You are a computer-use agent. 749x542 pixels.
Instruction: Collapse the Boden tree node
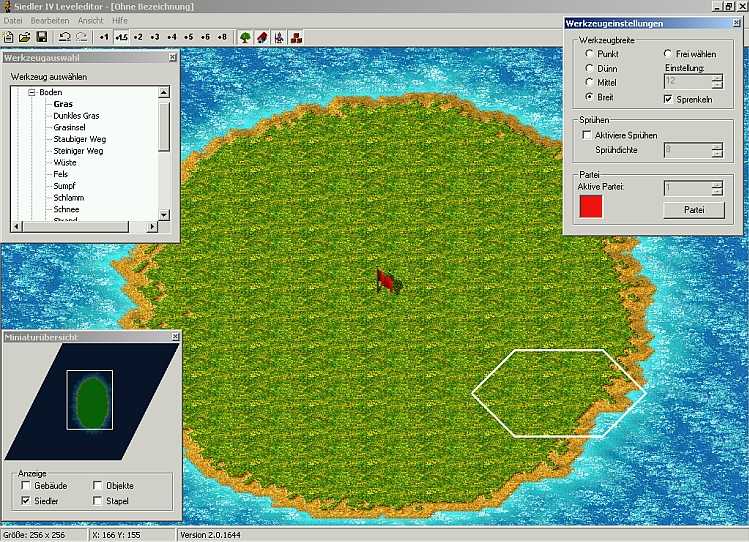(32, 92)
